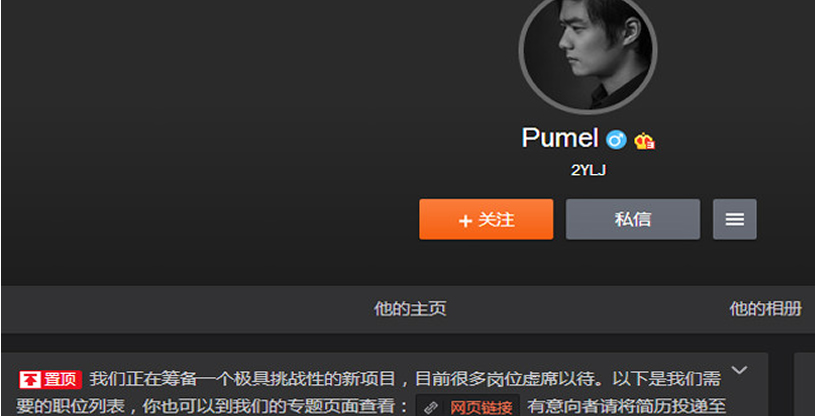Send a message via 私信 button
Image resolution: width=816 pixels, height=416 pixels.
(633, 219)
